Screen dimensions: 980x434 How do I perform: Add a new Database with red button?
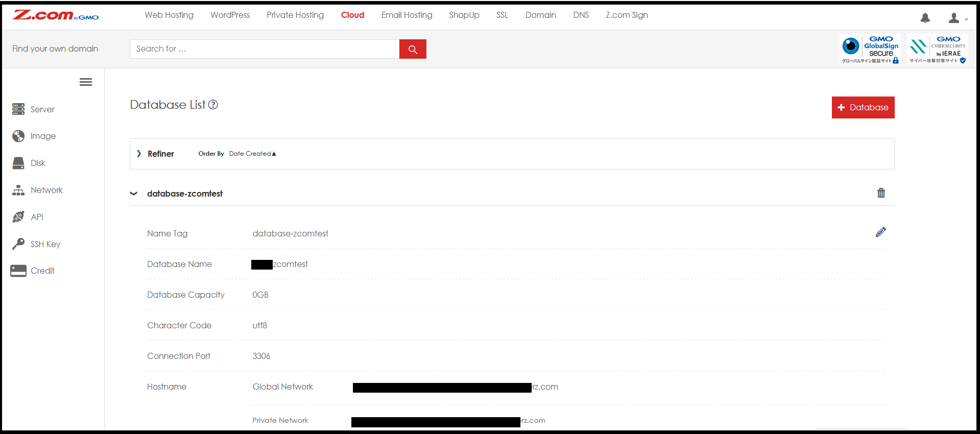[x=863, y=107]
